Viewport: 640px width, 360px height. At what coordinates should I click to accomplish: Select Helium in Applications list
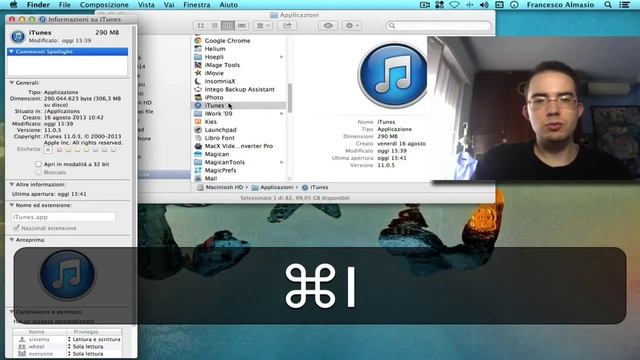(215, 49)
